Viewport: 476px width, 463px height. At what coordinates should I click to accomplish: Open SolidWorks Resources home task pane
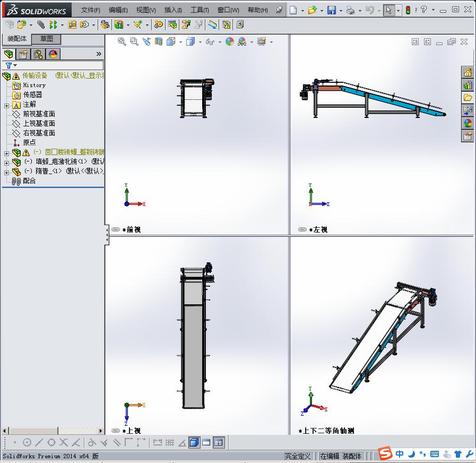468,72
